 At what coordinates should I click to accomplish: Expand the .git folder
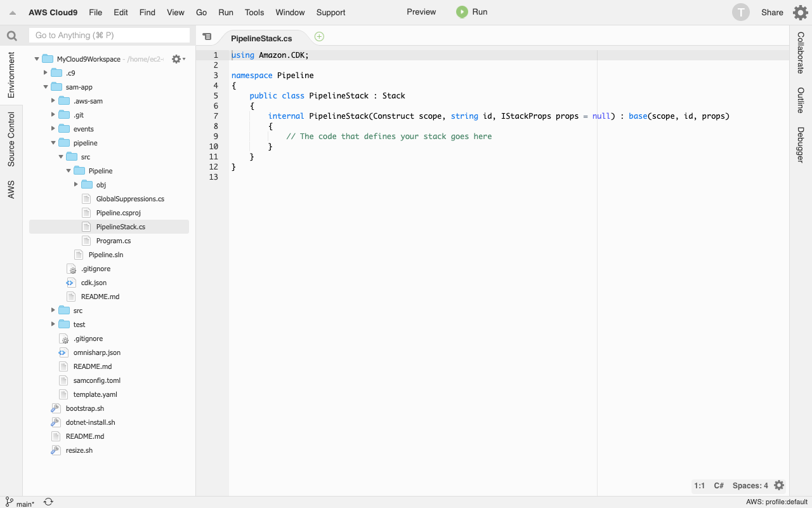click(53, 115)
